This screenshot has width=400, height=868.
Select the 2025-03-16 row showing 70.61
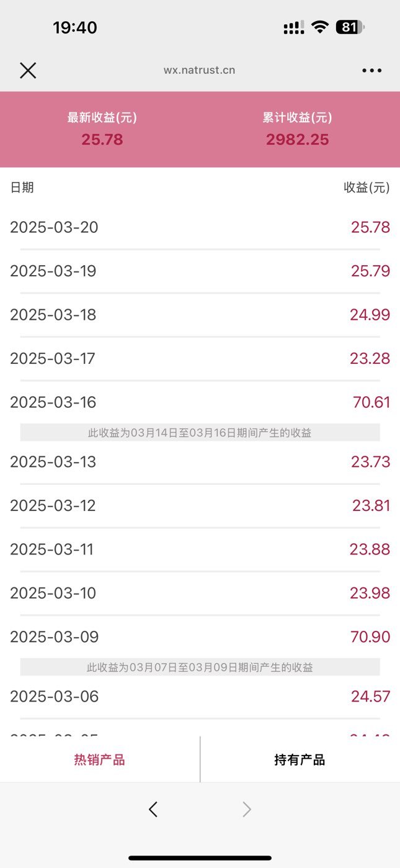200,402
